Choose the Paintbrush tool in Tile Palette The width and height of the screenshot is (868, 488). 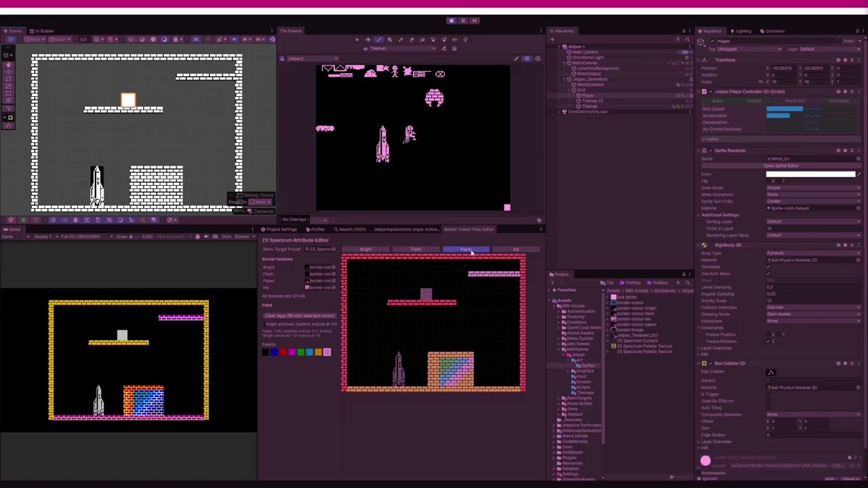[379, 39]
